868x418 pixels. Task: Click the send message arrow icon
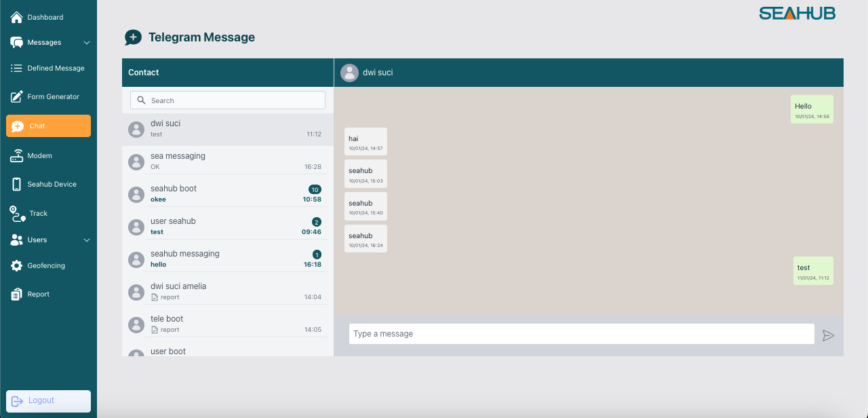[828, 335]
